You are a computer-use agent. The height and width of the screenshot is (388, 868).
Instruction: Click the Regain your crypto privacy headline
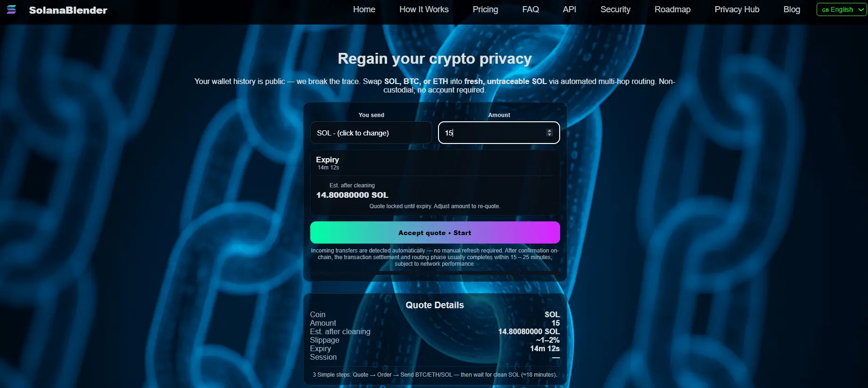pos(435,59)
